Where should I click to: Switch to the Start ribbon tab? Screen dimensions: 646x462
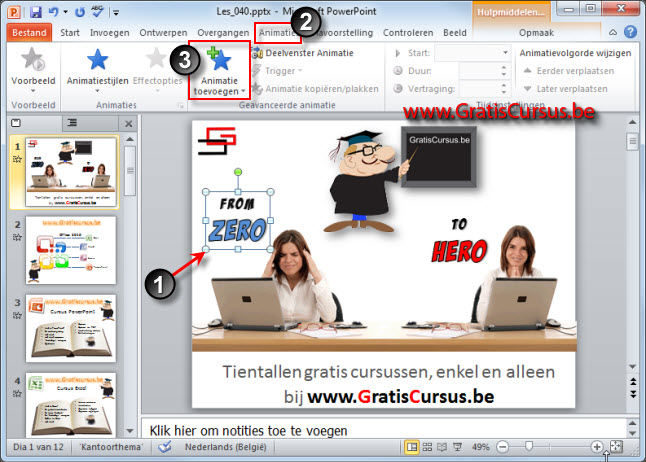pos(70,33)
